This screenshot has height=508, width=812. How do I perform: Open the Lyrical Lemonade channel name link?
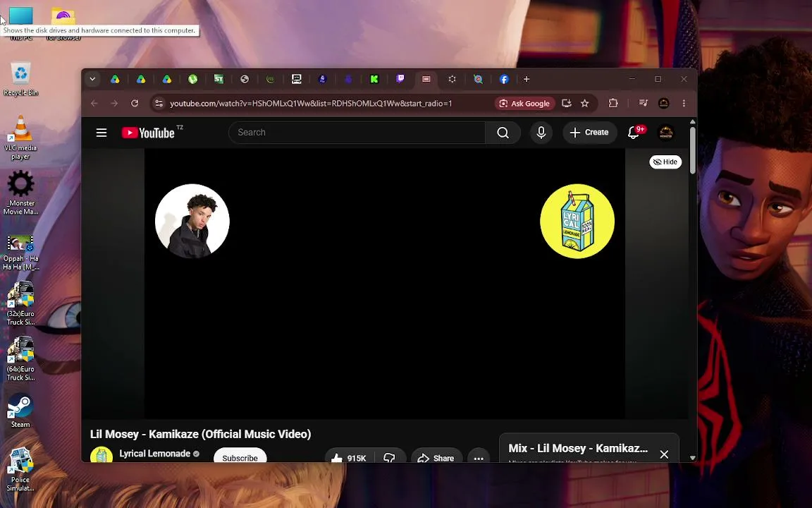click(155, 454)
